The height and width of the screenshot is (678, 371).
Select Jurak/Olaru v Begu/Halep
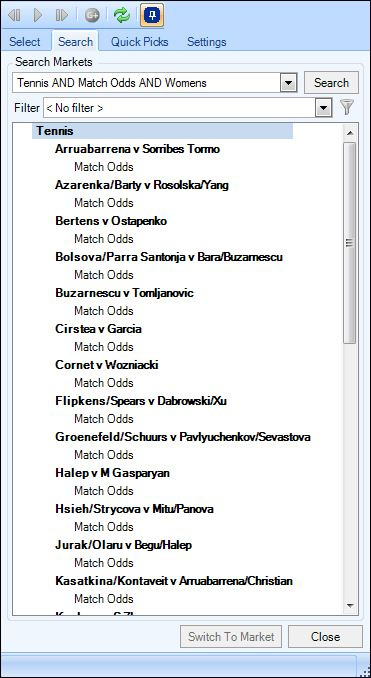click(124, 545)
